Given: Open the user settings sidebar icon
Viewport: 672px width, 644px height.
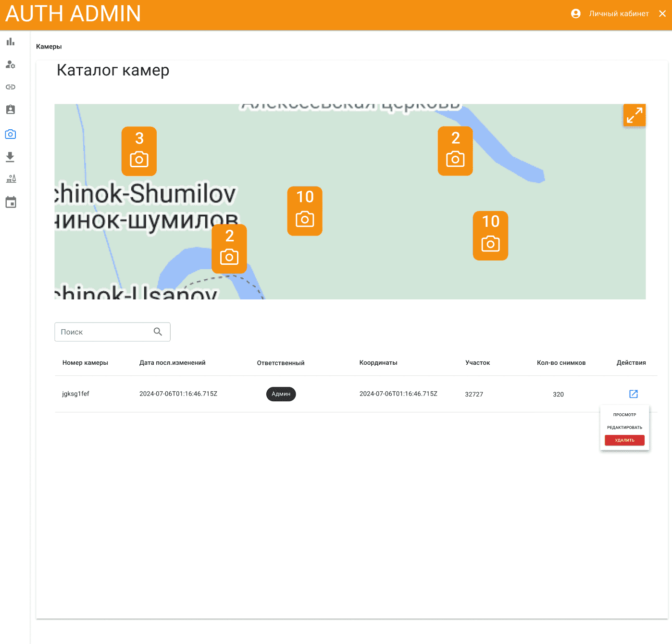Looking at the screenshot, I should tap(11, 64).
